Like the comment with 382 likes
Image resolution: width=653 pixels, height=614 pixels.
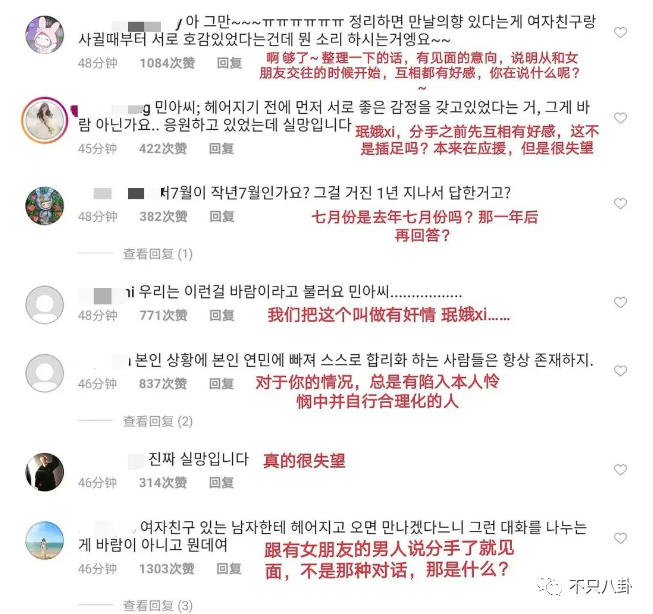click(620, 203)
